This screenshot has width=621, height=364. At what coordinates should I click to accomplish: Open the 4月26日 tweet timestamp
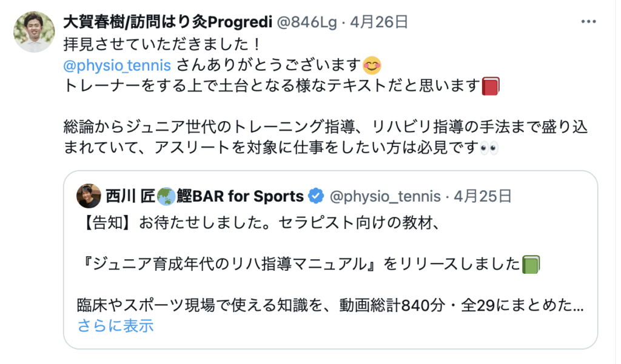[x=379, y=22]
